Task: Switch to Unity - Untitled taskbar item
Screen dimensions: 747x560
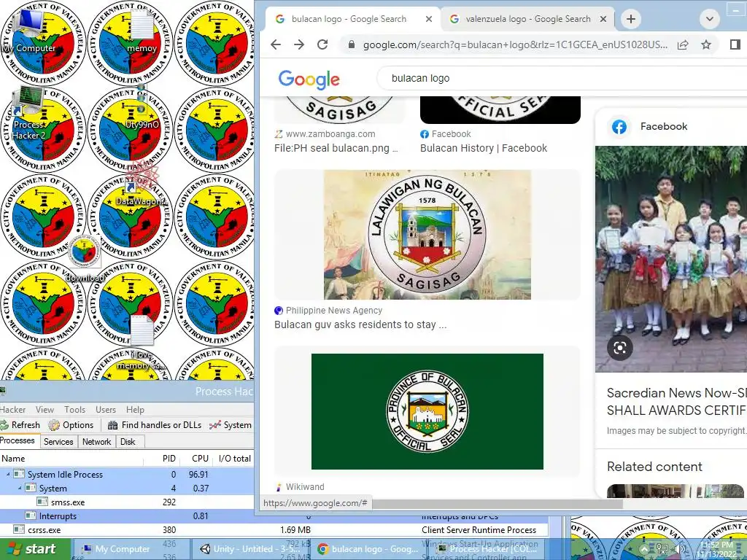Action: pyautogui.click(x=251, y=549)
